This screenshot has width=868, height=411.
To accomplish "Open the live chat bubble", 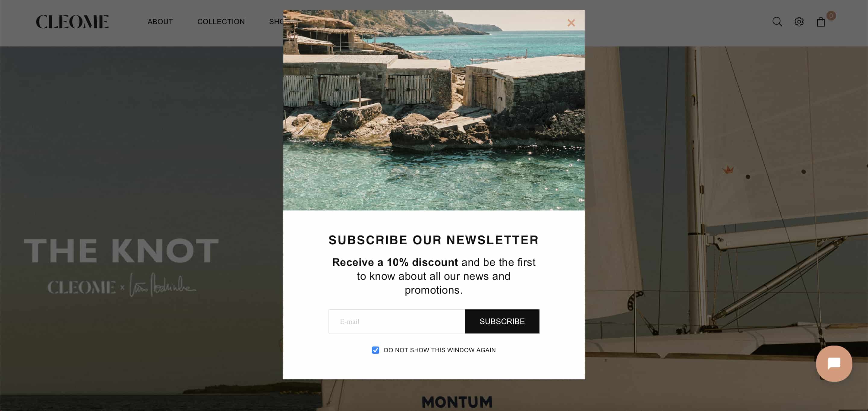I will (834, 363).
